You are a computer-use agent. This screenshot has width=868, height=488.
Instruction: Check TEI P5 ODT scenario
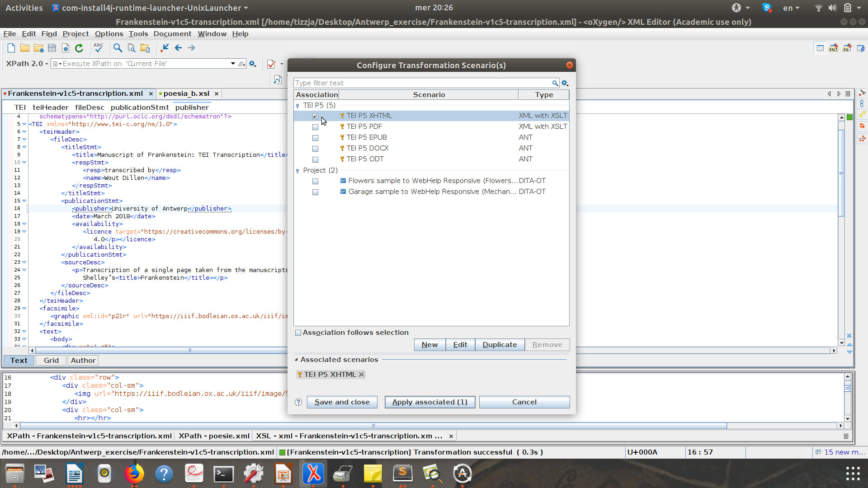pyautogui.click(x=315, y=160)
